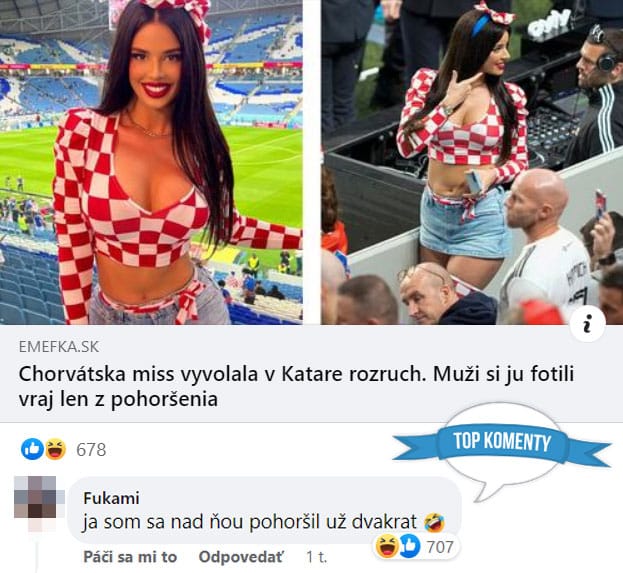This screenshot has height=573, width=623.
Task: Click the like thumb on the comment reactions
Action: 409,546
